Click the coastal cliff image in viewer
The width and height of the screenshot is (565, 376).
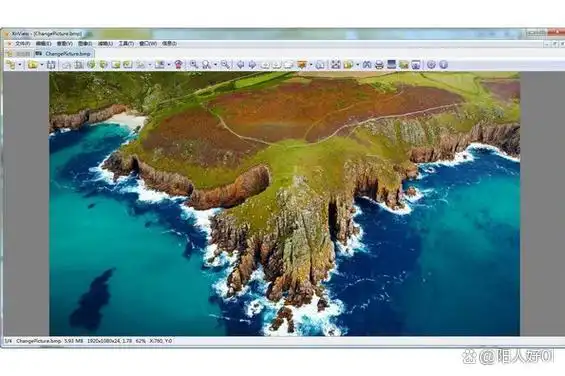pyautogui.click(x=284, y=204)
